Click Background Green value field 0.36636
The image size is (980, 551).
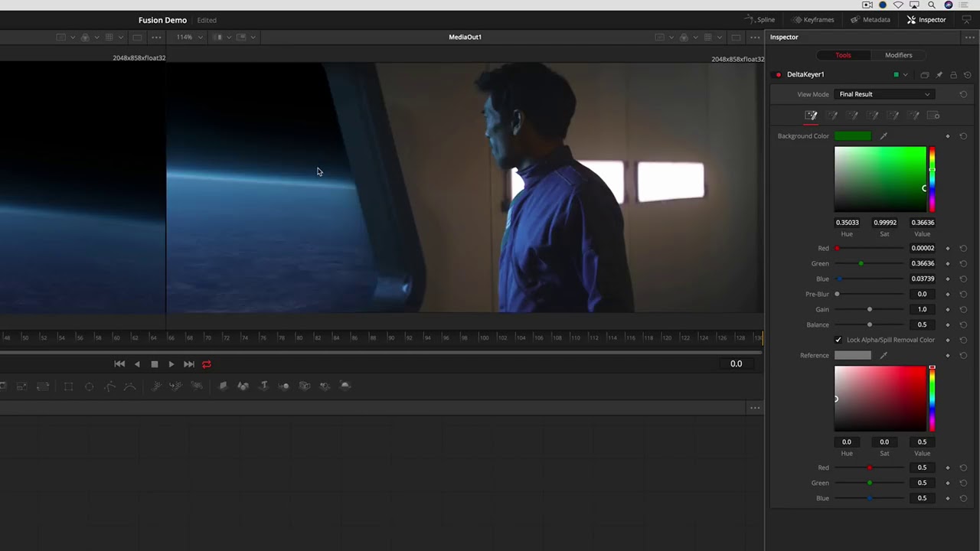923,263
